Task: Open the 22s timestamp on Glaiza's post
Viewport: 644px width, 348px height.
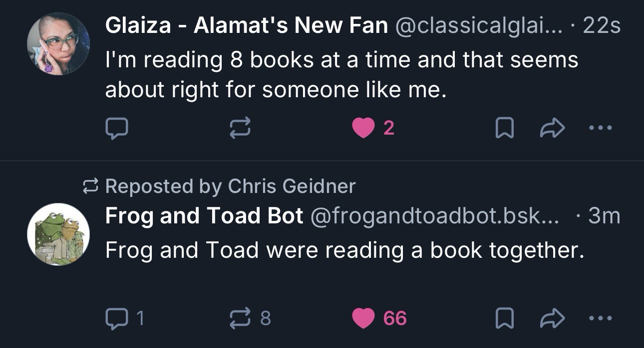Action: 602,26
